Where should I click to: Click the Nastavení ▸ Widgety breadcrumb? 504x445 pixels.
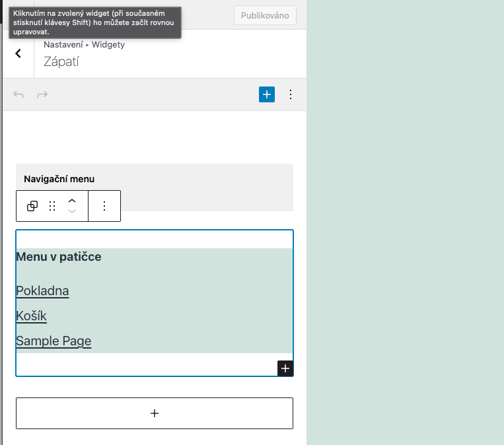pos(84,45)
